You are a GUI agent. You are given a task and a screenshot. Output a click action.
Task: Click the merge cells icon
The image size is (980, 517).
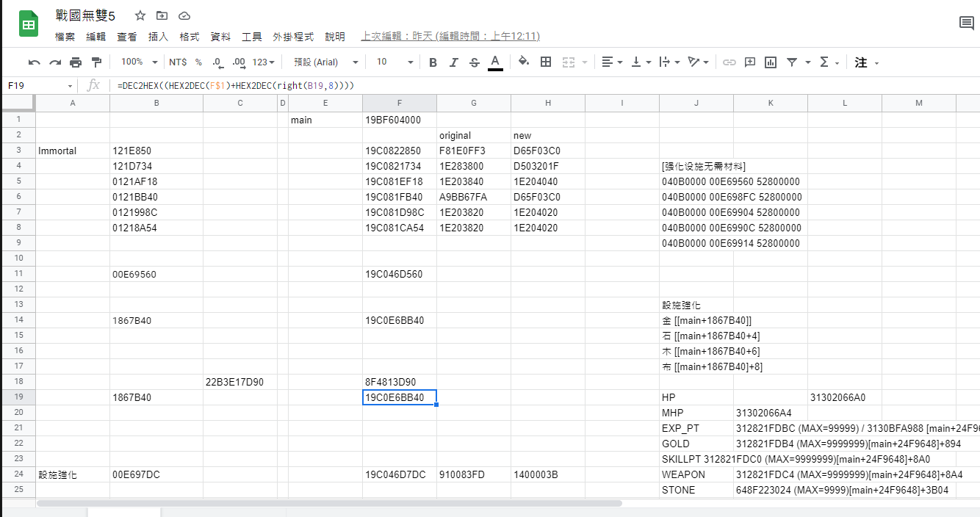pos(568,62)
